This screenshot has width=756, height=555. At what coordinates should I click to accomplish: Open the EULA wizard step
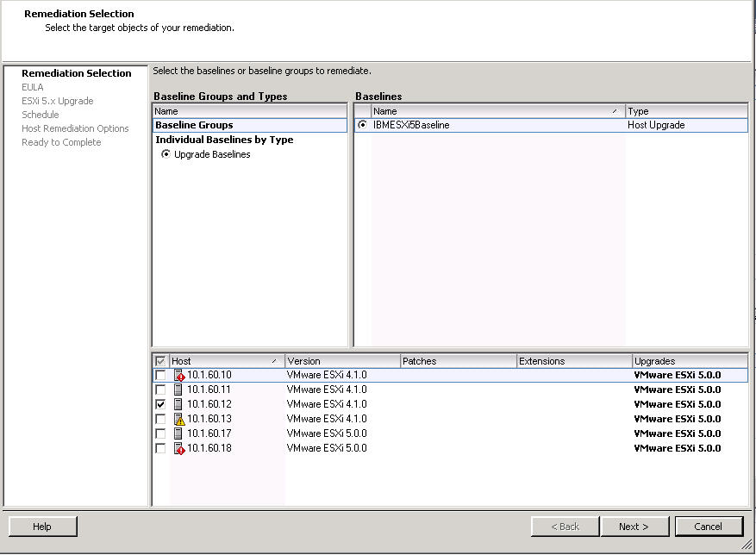(x=33, y=87)
